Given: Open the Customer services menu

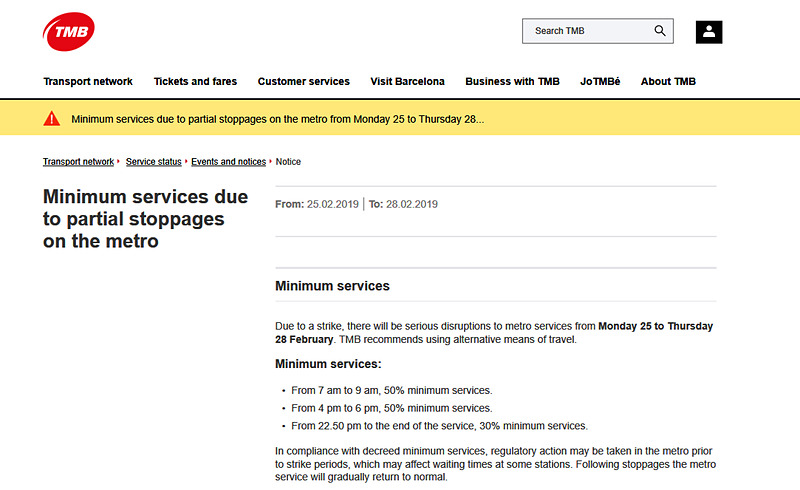Looking at the screenshot, I should coord(304,81).
